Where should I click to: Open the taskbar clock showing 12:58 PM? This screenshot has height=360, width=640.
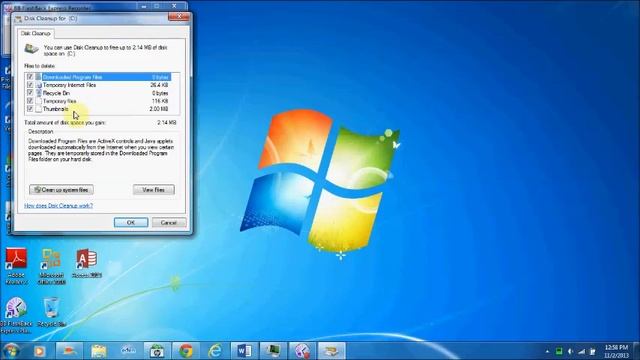tap(616, 351)
